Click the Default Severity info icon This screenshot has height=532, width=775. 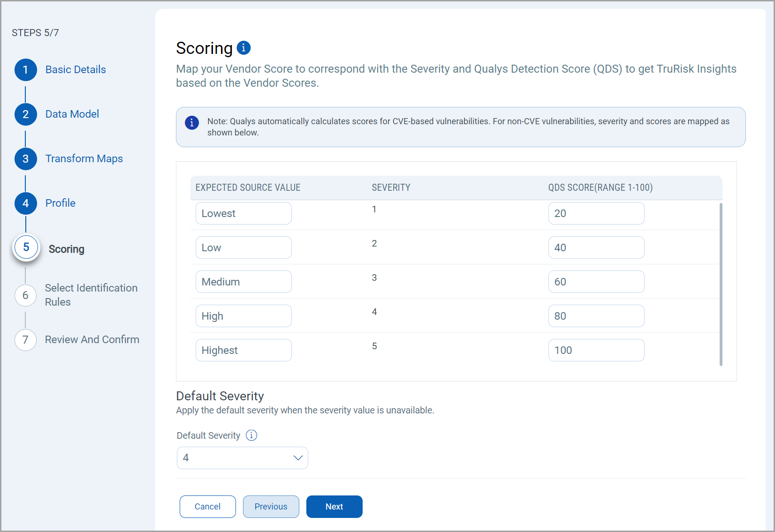251,435
